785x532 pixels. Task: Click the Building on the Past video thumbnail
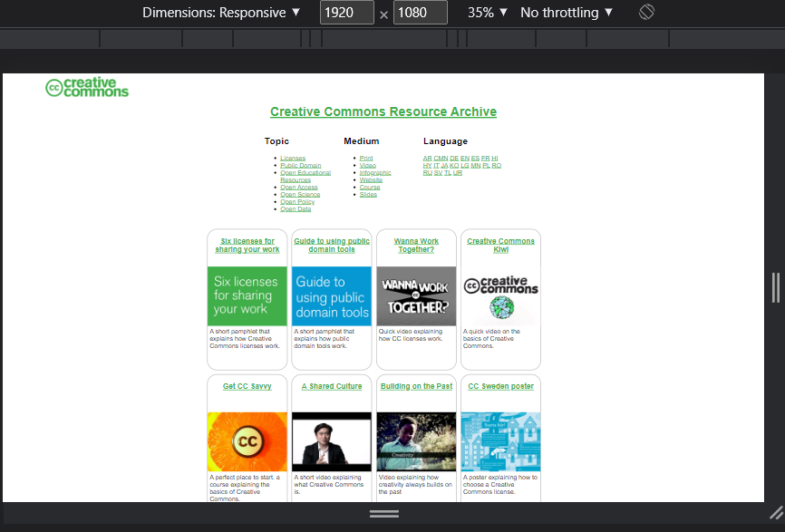coord(416,441)
